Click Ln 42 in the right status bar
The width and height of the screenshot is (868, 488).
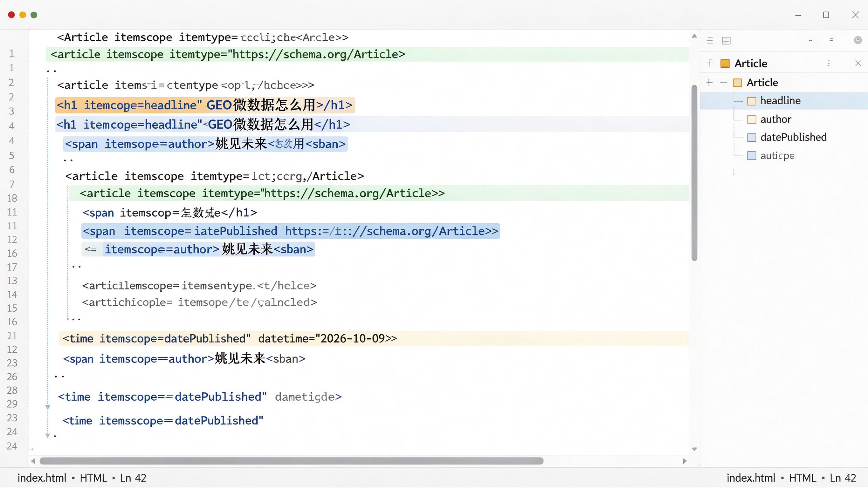pyautogui.click(x=843, y=478)
